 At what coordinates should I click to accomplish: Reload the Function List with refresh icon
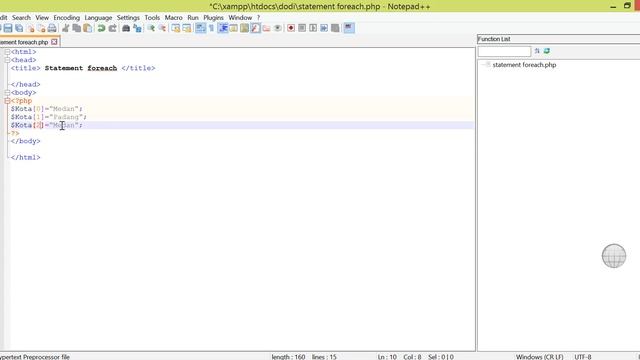pos(547,51)
